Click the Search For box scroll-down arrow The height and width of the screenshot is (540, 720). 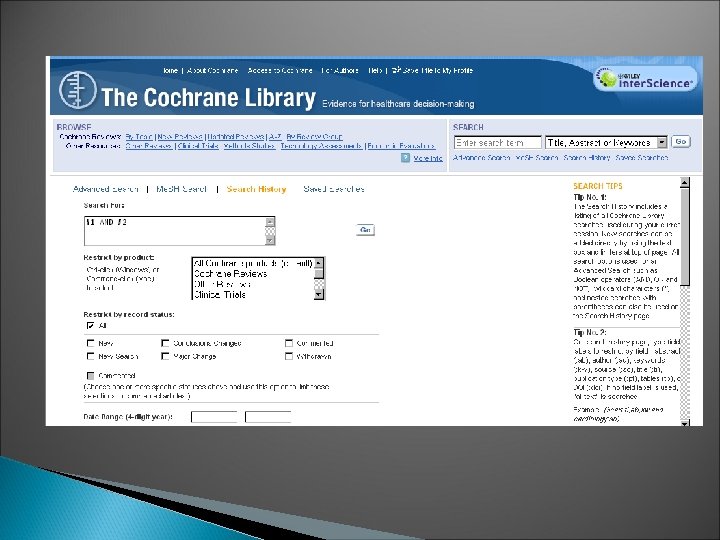coord(270,240)
